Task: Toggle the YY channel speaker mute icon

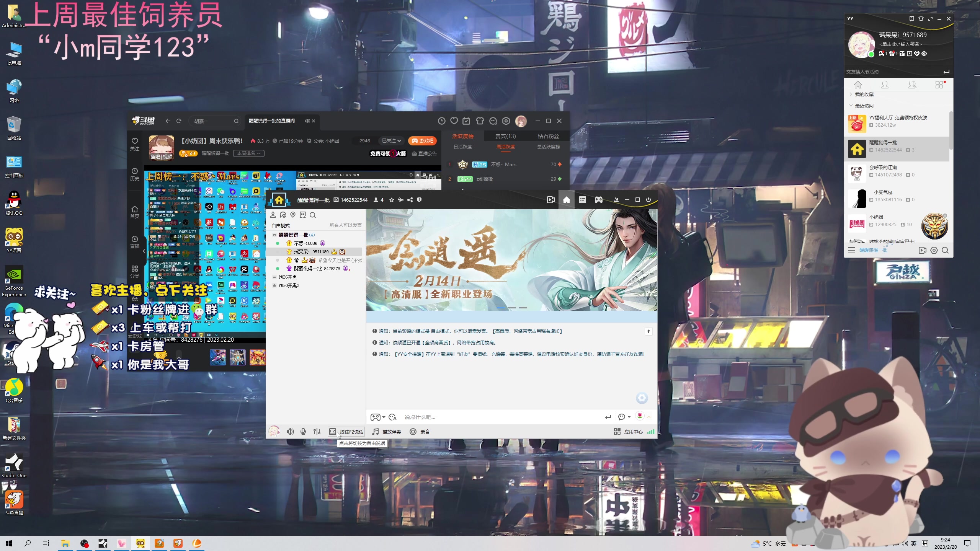Action: (290, 432)
